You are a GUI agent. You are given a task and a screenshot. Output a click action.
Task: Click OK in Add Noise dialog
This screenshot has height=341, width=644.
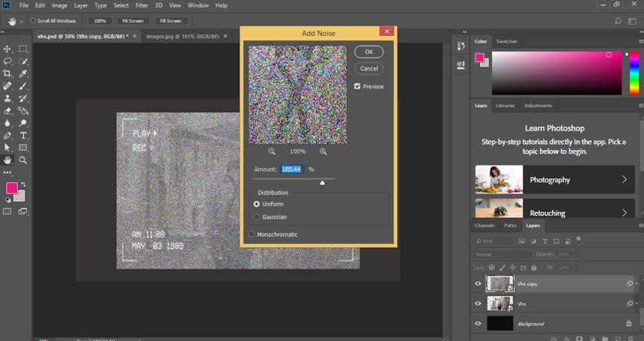click(368, 52)
